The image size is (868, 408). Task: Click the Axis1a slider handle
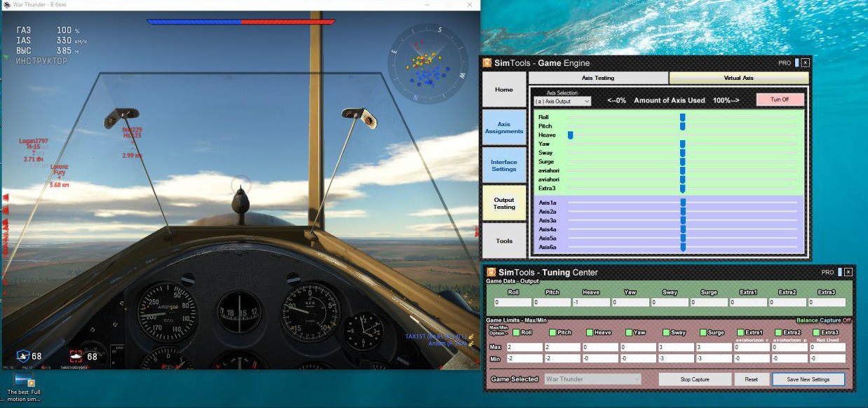[x=682, y=203]
